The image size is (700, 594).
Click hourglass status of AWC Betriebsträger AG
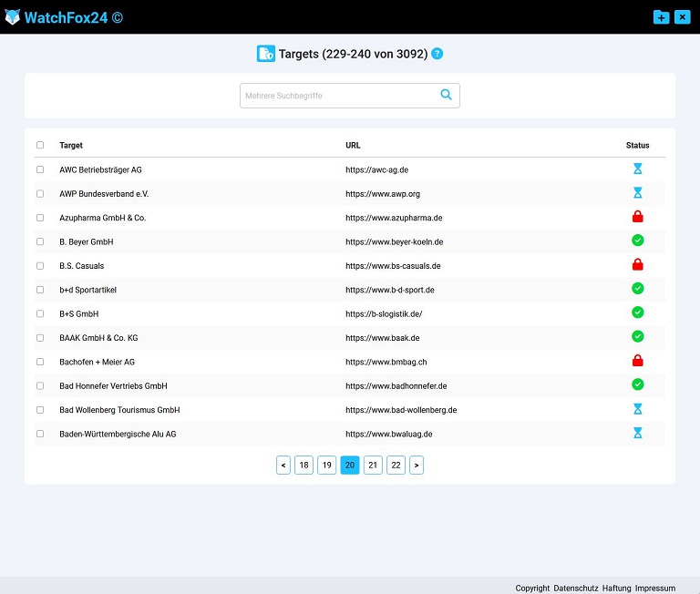pyautogui.click(x=638, y=169)
